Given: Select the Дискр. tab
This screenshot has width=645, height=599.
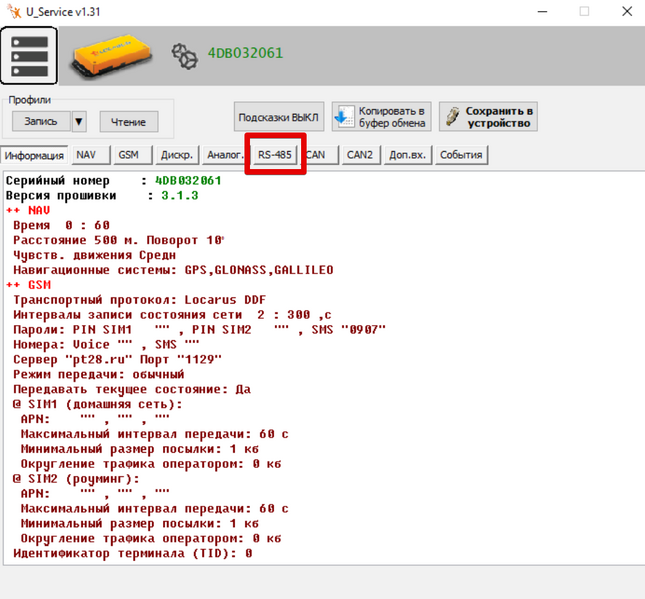Looking at the screenshot, I should click(177, 155).
